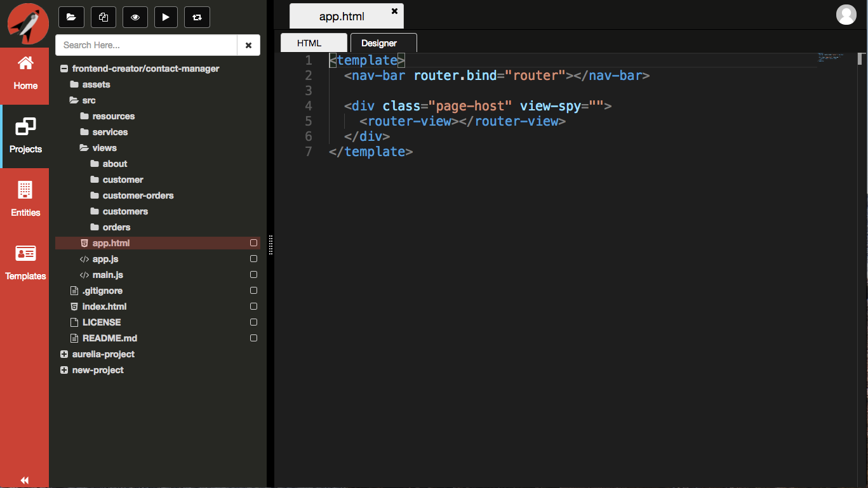Tick the checkbox for LICENSE
Viewport: 868px width, 488px height.
(x=253, y=322)
